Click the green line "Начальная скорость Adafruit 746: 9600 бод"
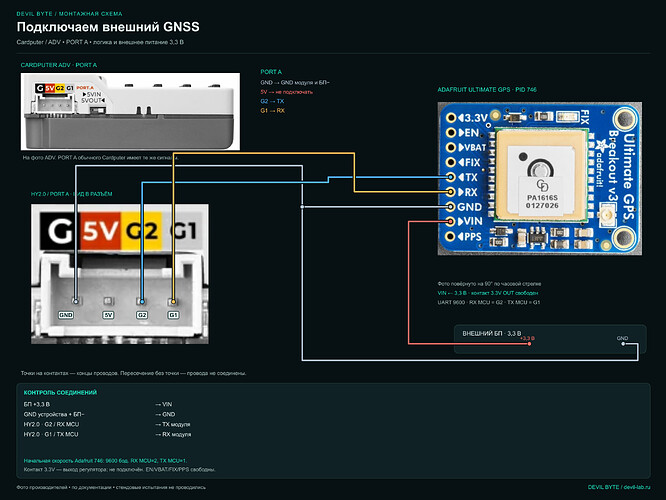The width and height of the screenshot is (666, 500). tap(105, 460)
